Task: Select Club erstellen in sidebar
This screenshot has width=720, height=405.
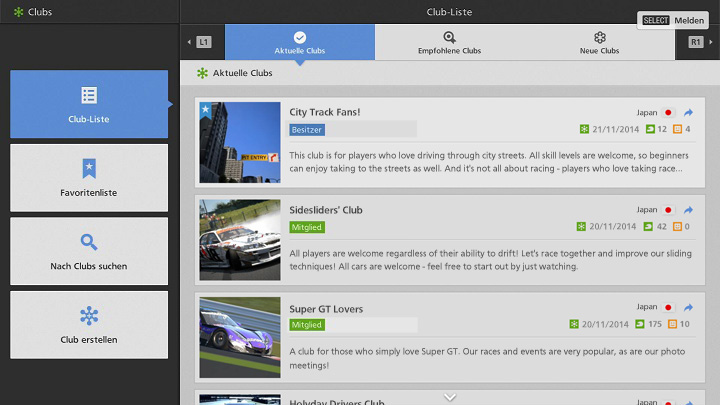Action: point(89,325)
